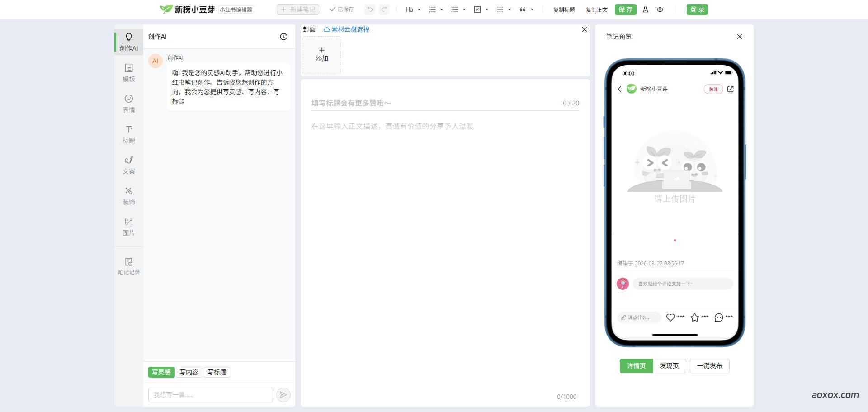Click the 保存 save button

point(625,9)
